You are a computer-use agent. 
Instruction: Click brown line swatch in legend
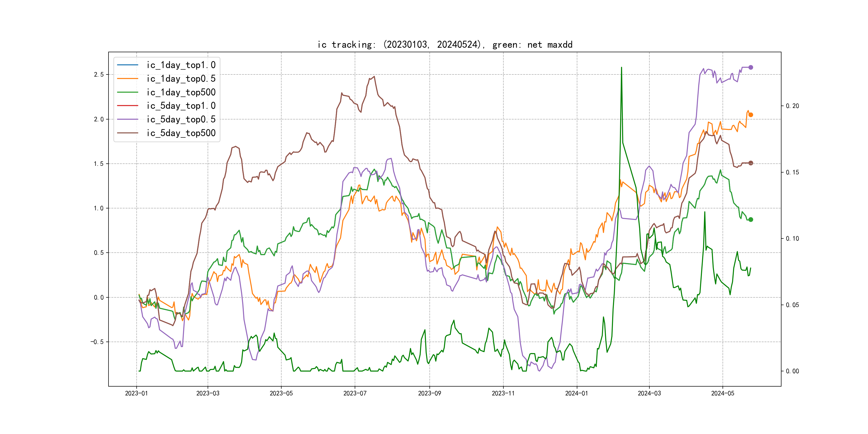click(127, 133)
